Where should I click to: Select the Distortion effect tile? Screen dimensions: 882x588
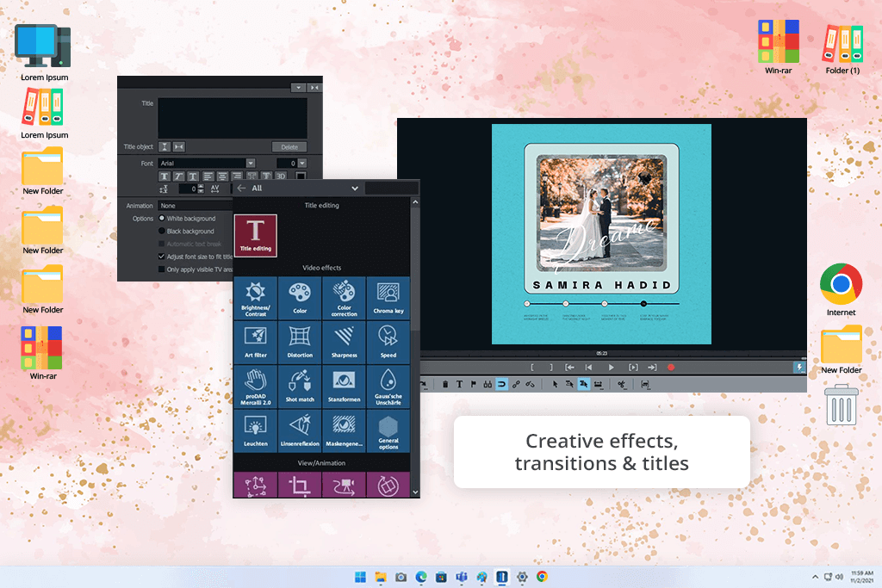300,343
